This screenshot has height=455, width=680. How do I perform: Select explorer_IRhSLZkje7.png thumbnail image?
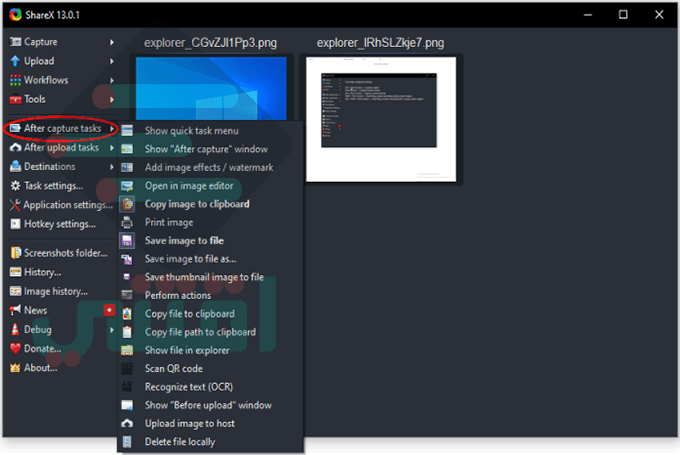[x=381, y=119]
